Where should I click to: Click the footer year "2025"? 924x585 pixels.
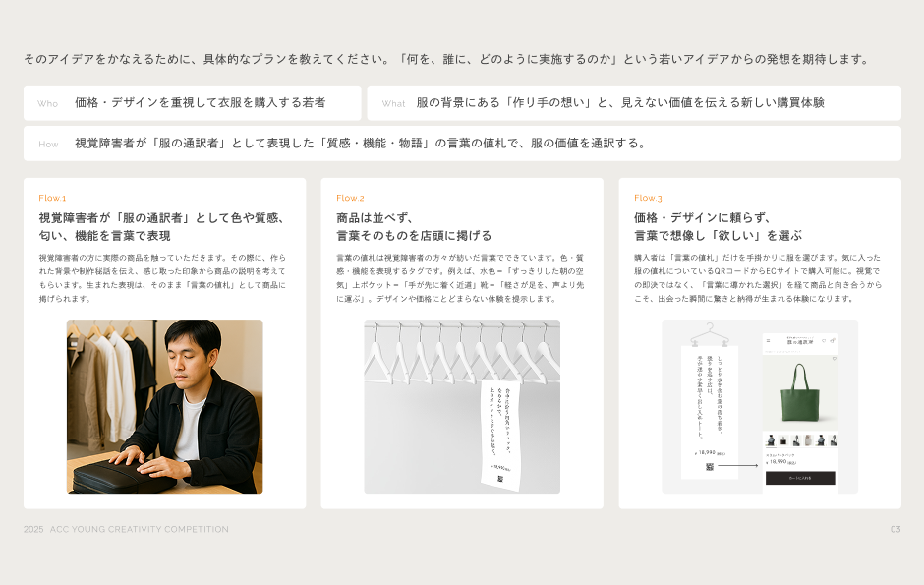pos(33,529)
